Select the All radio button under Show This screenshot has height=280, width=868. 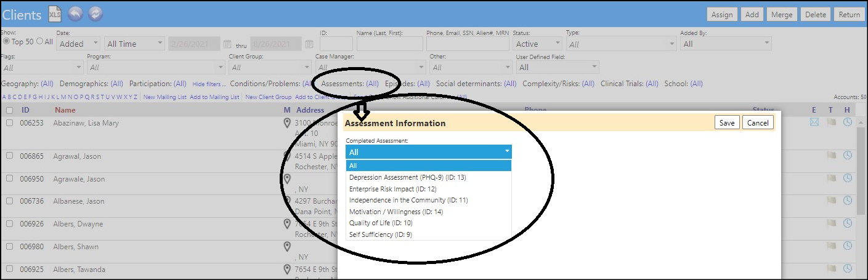pos(40,41)
